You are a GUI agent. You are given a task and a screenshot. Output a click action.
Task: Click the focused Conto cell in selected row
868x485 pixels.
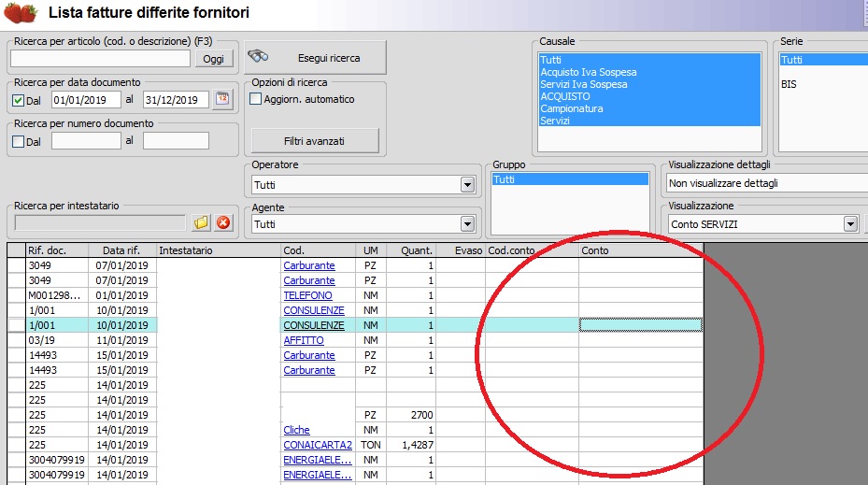pos(641,325)
